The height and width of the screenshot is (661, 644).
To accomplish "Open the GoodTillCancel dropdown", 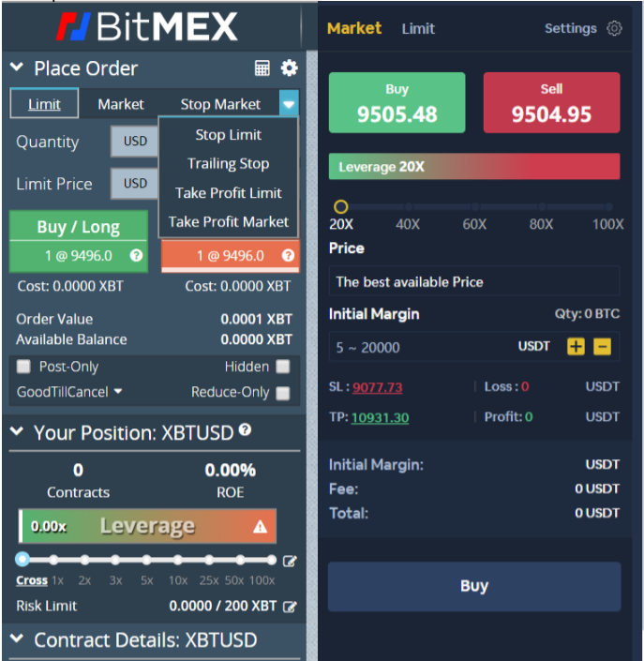I will (x=69, y=392).
